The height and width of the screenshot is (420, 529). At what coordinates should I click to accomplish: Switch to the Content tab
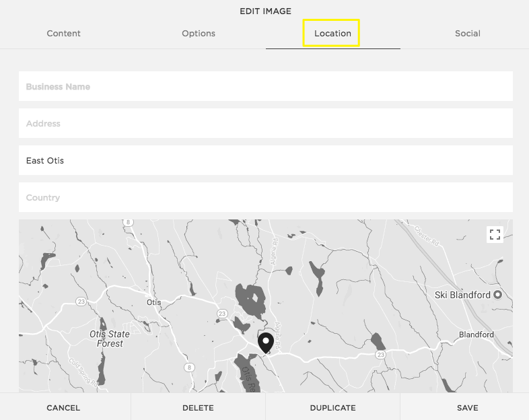[63, 33]
